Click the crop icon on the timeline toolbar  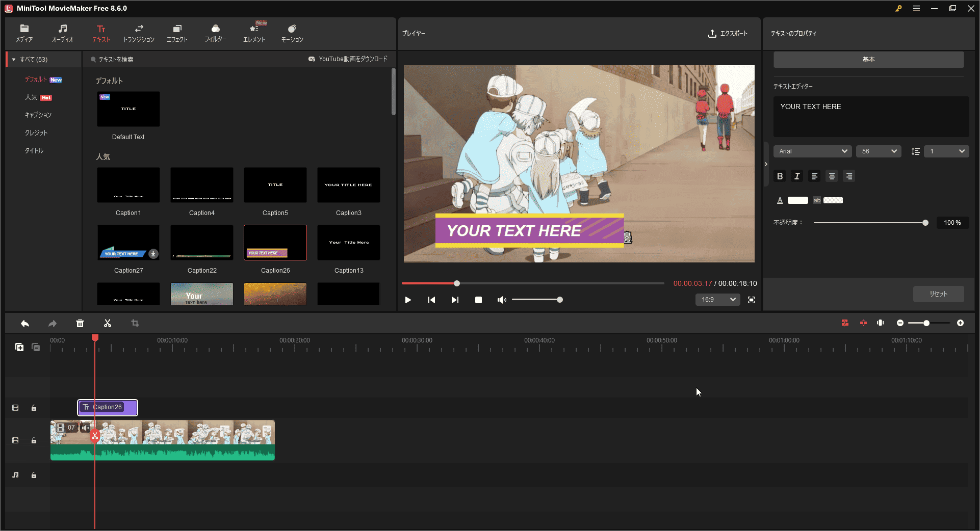point(135,323)
